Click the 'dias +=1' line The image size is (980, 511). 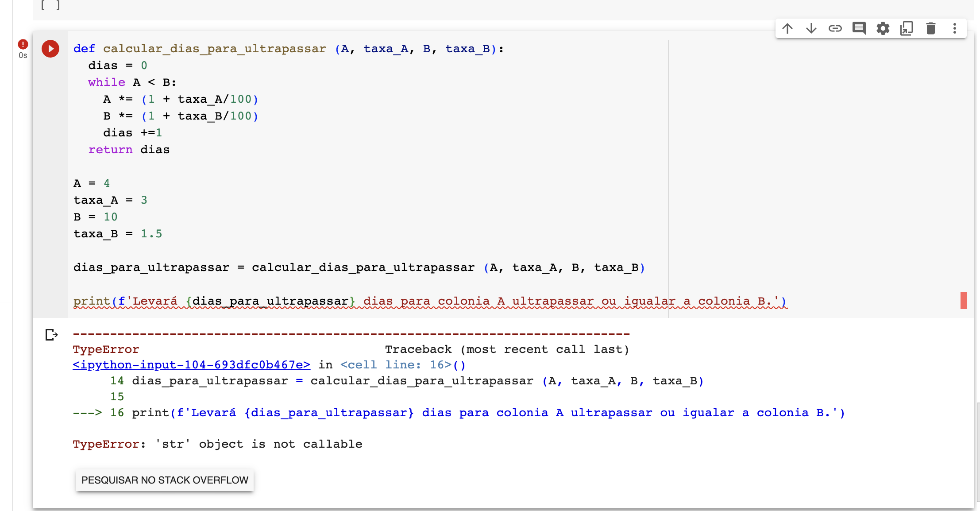tap(133, 133)
